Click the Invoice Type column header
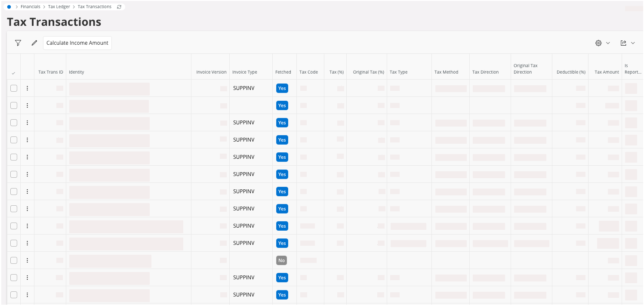This screenshot has width=644, height=306. [244, 72]
